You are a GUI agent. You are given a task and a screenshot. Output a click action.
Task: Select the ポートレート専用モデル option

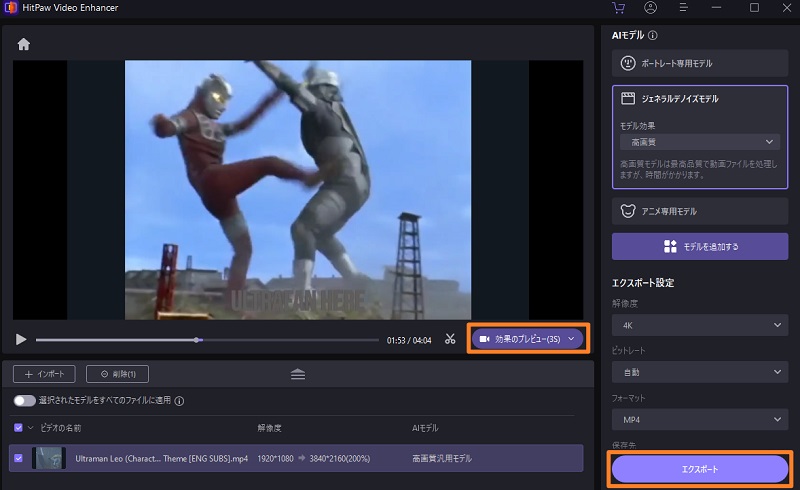pyautogui.click(x=700, y=63)
